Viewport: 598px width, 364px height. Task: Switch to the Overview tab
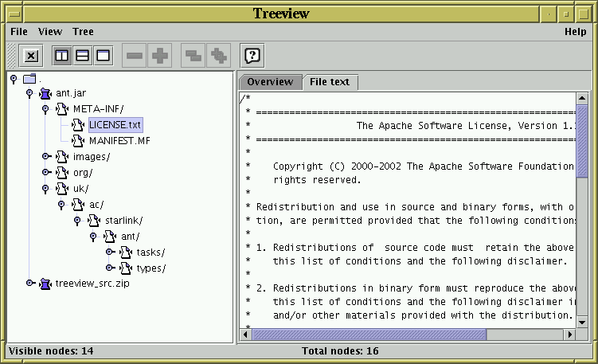click(x=269, y=82)
